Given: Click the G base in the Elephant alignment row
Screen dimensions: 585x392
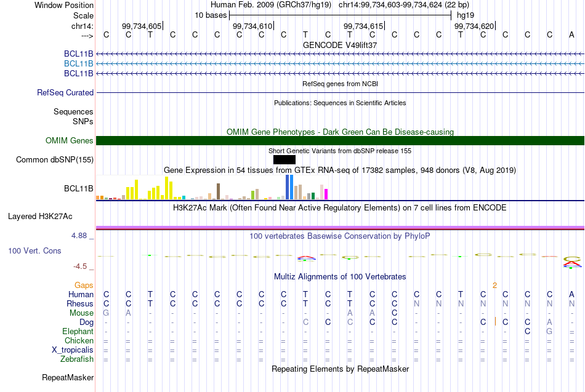Looking at the screenshot, I should [549, 331].
